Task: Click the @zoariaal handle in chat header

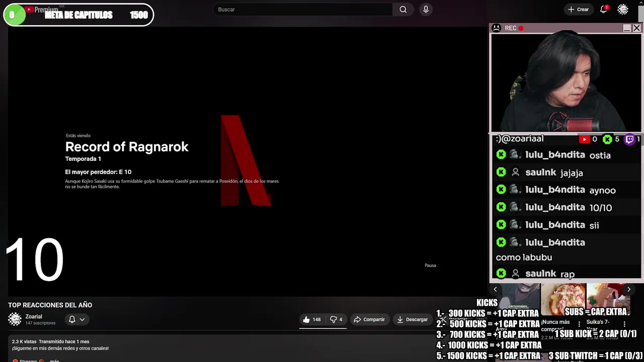Action: pyautogui.click(x=520, y=139)
